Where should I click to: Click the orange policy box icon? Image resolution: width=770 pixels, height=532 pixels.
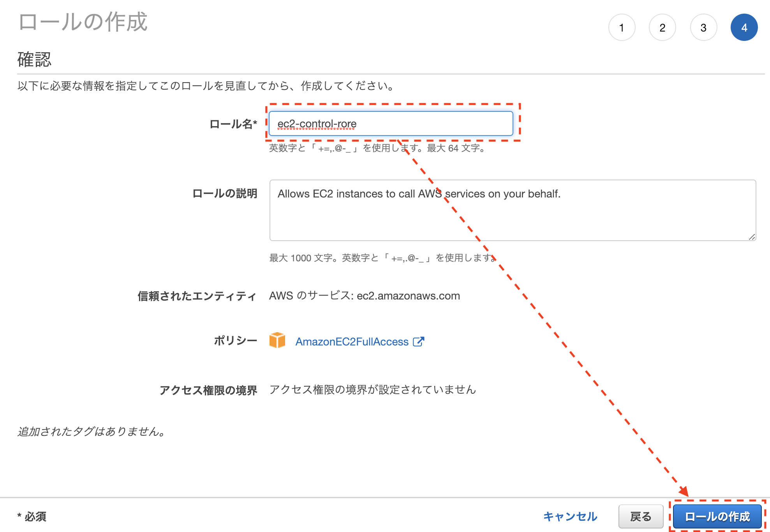click(x=277, y=340)
